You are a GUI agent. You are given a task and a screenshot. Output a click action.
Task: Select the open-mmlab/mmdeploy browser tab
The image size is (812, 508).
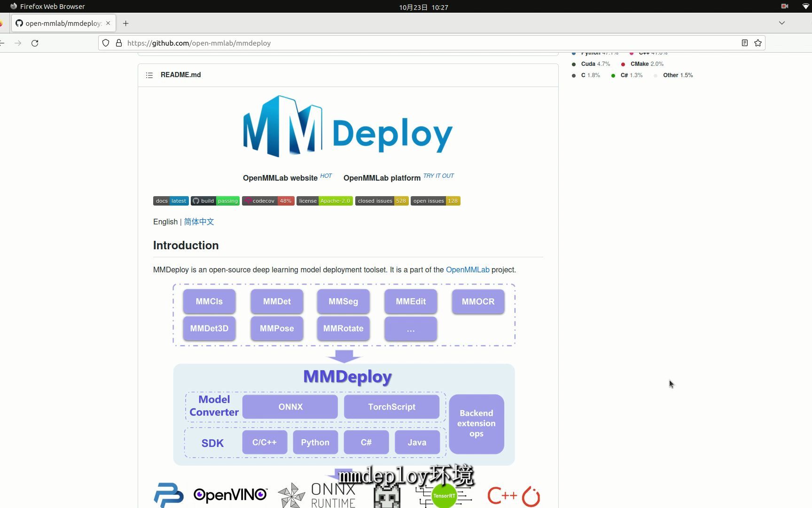tap(61, 23)
